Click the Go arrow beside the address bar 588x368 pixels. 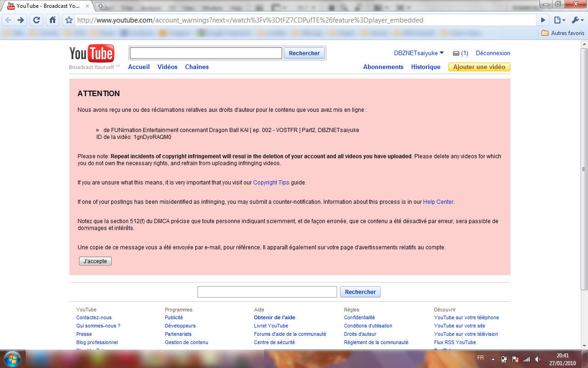(x=543, y=20)
